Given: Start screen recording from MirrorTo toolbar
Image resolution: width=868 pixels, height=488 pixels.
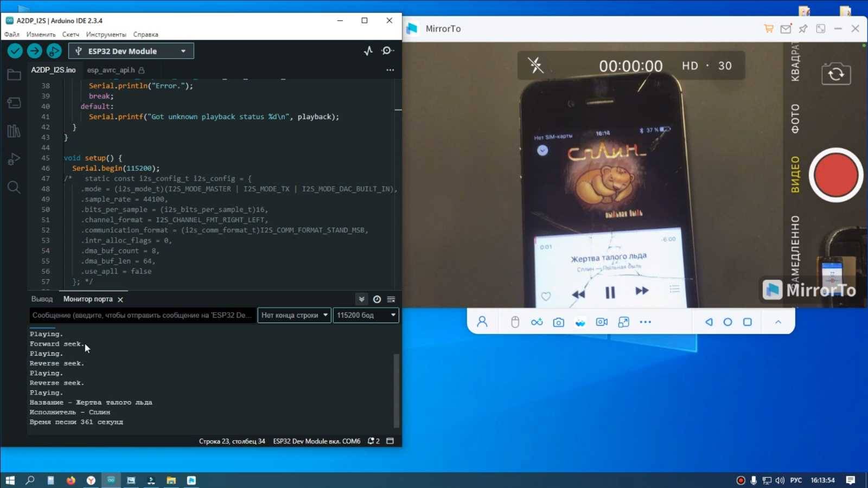Looking at the screenshot, I should click(x=601, y=322).
